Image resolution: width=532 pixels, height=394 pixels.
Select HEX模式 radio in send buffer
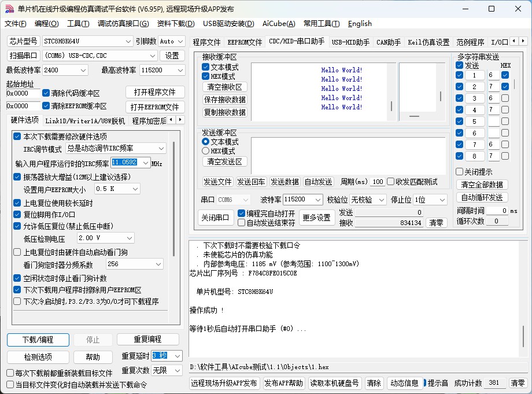coord(205,150)
